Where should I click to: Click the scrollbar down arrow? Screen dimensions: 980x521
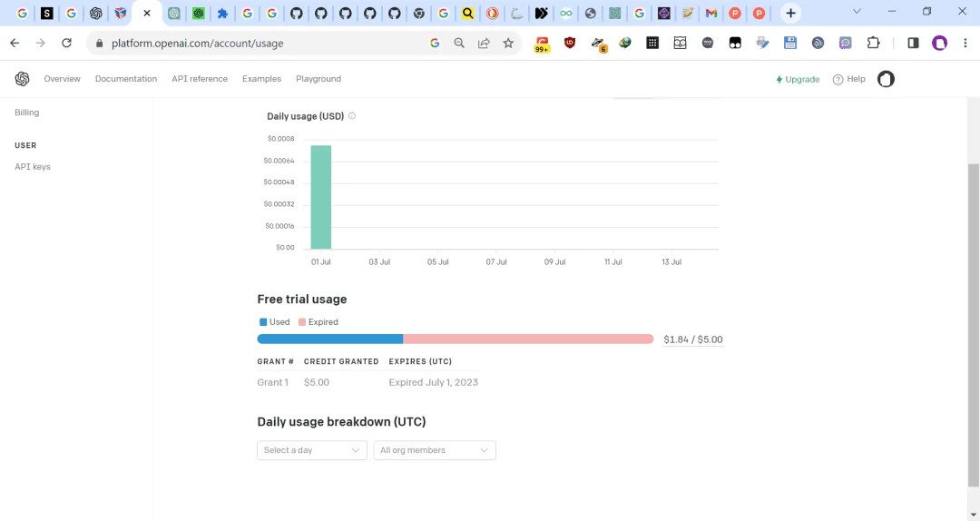[x=973, y=516]
